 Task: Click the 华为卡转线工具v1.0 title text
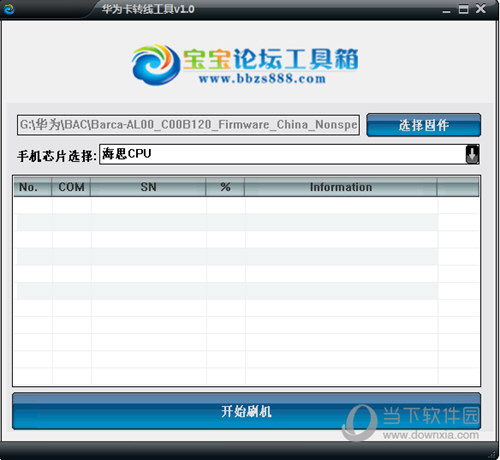tap(148, 9)
